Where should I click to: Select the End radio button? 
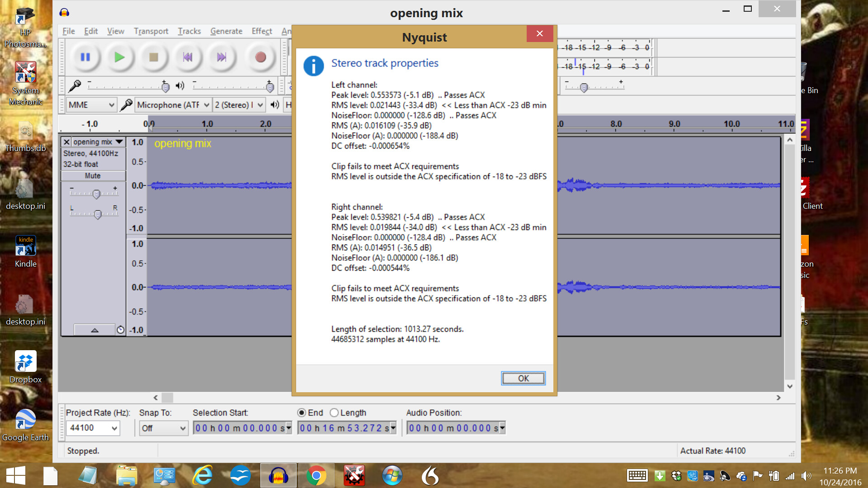[x=302, y=413]
